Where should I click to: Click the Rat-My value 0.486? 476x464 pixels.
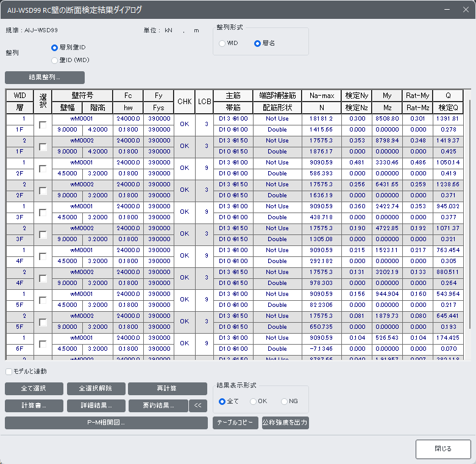(418, 163)
